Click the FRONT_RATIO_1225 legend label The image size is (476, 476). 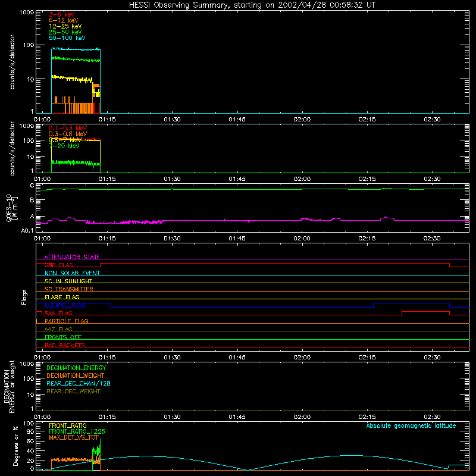(x=77, y=431)
